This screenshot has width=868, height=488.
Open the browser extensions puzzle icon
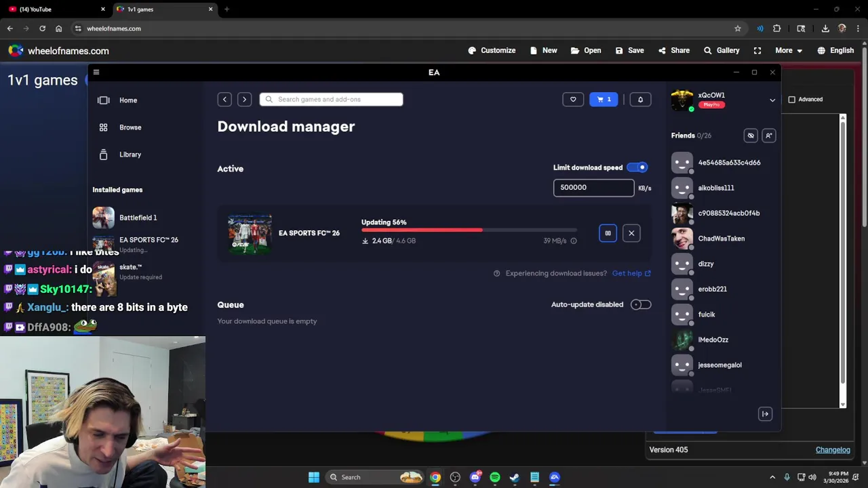(777, 28)
